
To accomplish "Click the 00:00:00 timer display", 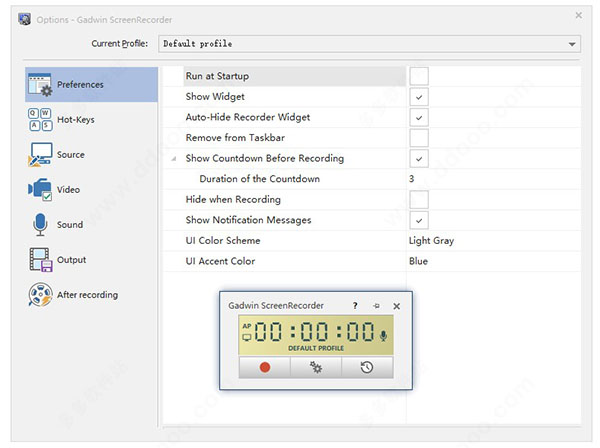I will [x=314, y=331].
